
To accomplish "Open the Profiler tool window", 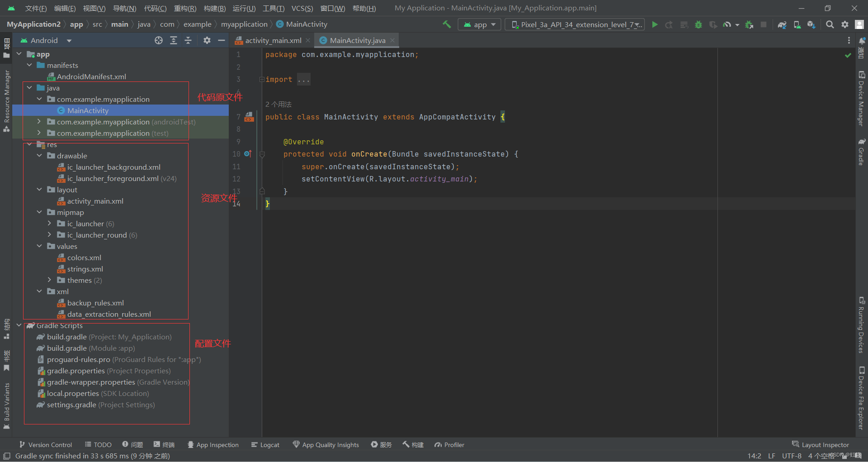I will pyautogui.click(x=449, y=445).
